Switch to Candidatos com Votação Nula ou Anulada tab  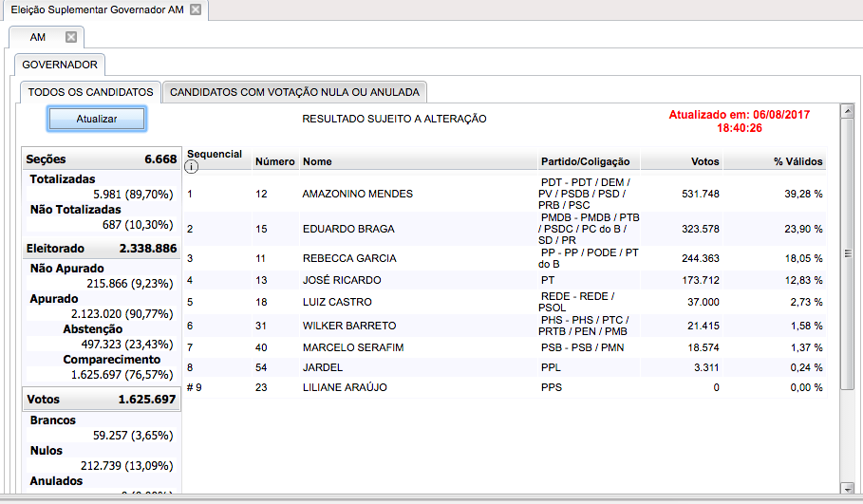(x=294, y=92)
